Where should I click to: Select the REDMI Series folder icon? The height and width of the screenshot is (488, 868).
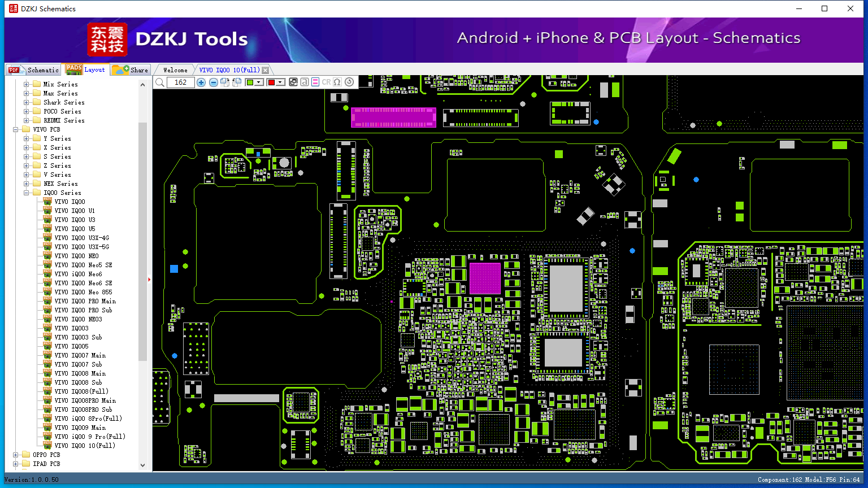(37, 120)
